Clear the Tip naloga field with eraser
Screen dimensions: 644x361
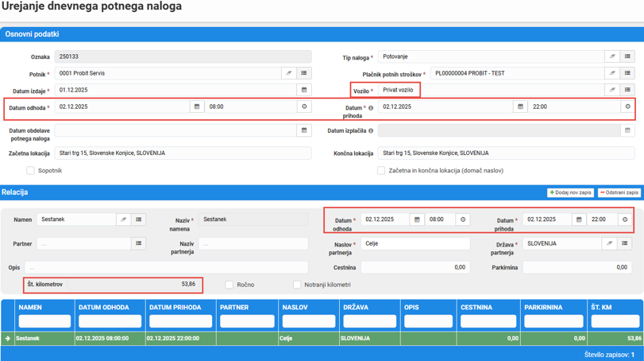pyautogui.click(x=612, y=56)
